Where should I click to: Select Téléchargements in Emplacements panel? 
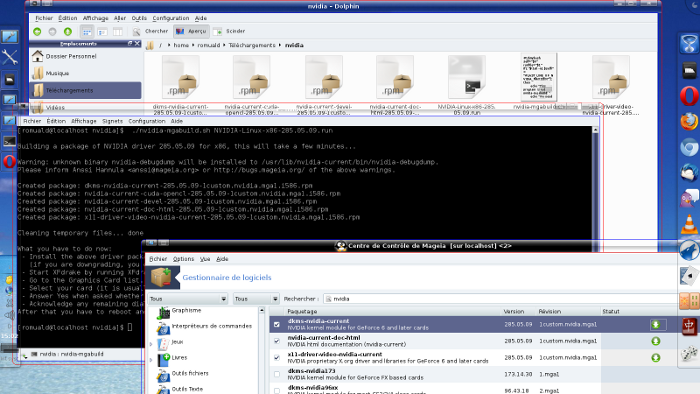(x=86, y=90)
